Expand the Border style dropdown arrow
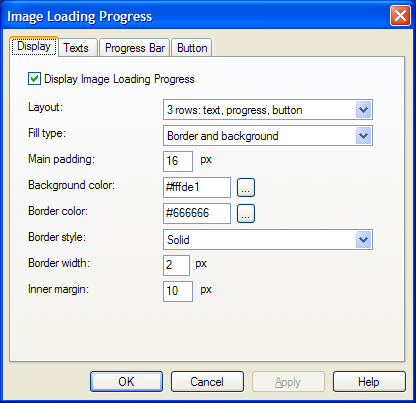The height and width of the screenshot is (403, 416). (x=363, y=239)
